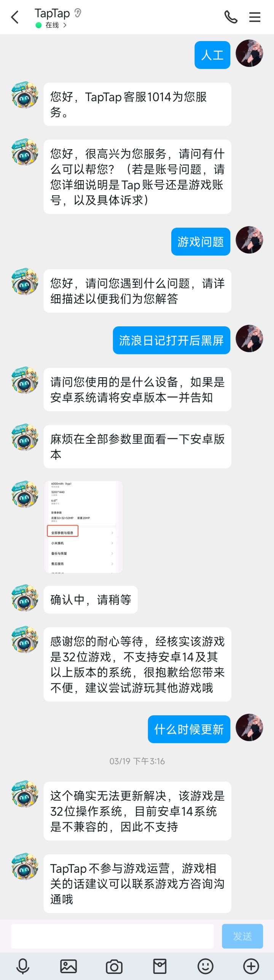Tap the TapTap contact name title
The image size is (274, 980).
(52, 13)
